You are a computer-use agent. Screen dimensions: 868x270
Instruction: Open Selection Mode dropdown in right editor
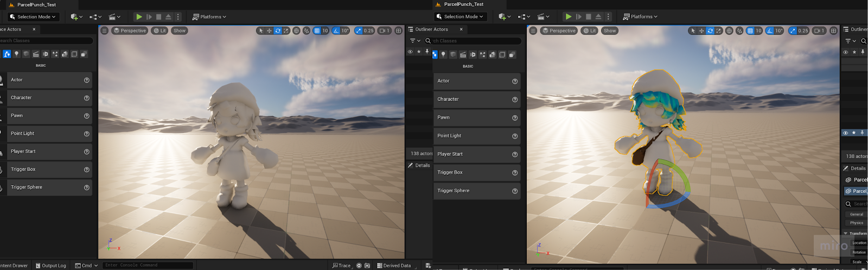(x=460, y=17)
